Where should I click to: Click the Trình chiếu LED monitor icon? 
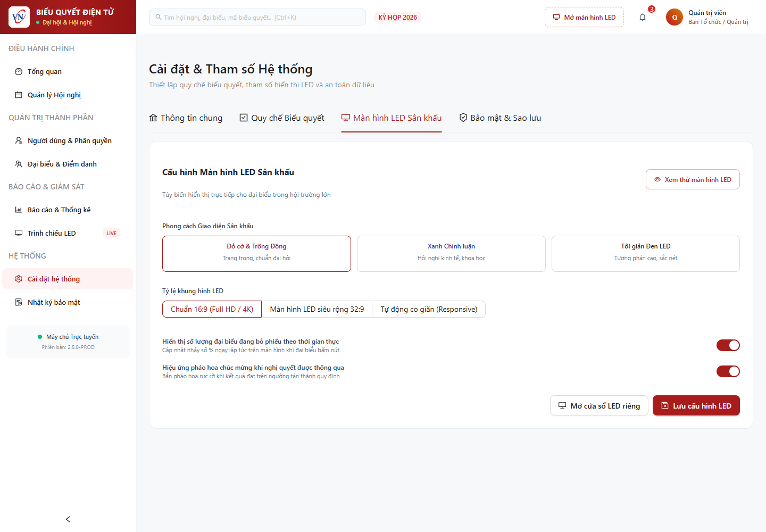coord(19,233)
